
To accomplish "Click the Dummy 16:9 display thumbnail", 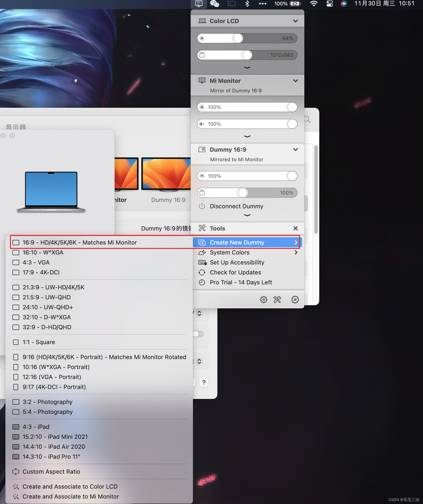I will click(166, 173).
